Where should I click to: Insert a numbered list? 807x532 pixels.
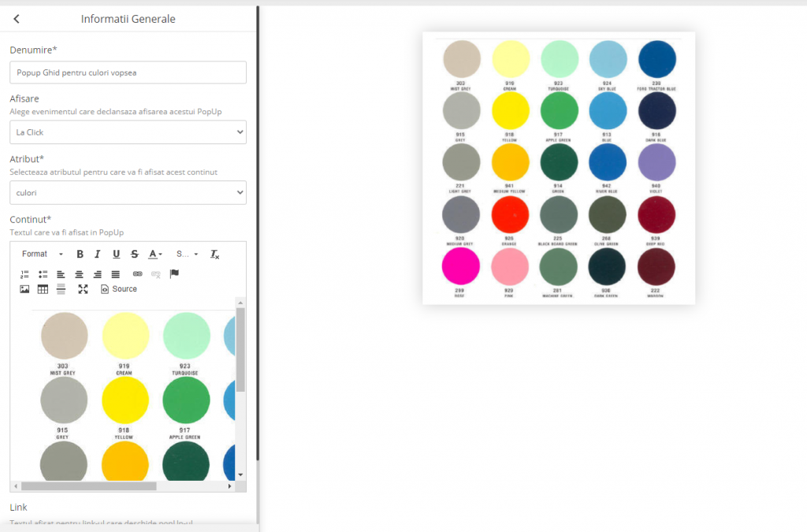tap(24, 274)
